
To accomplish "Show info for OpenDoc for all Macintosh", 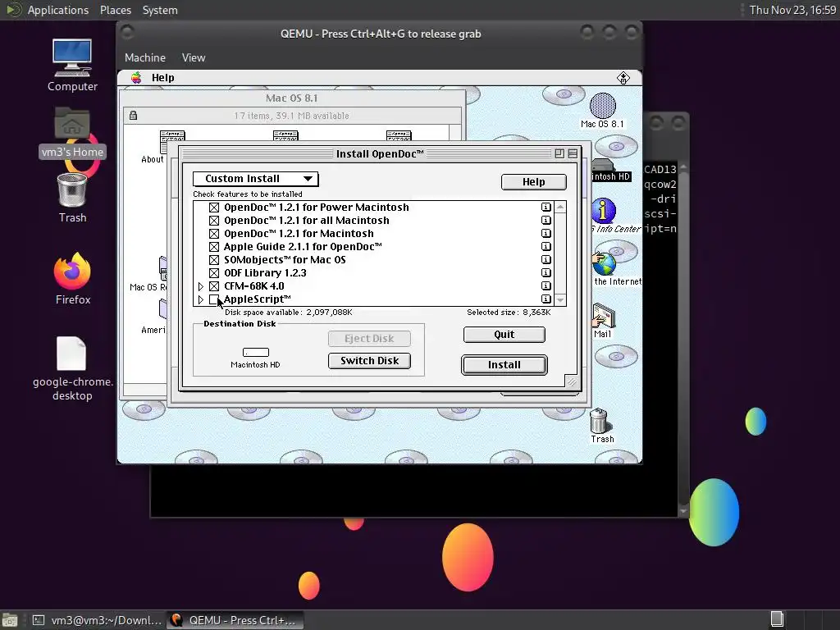I will tap(546, 220).
